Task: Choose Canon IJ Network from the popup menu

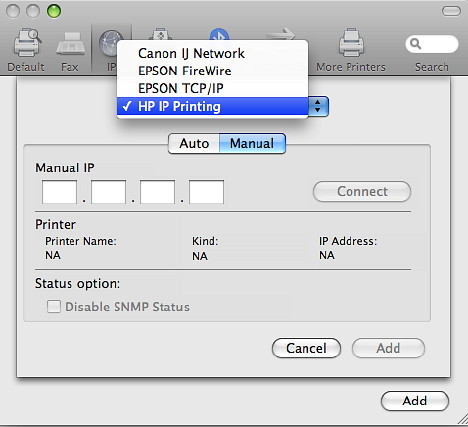Action: pos(212,53)
